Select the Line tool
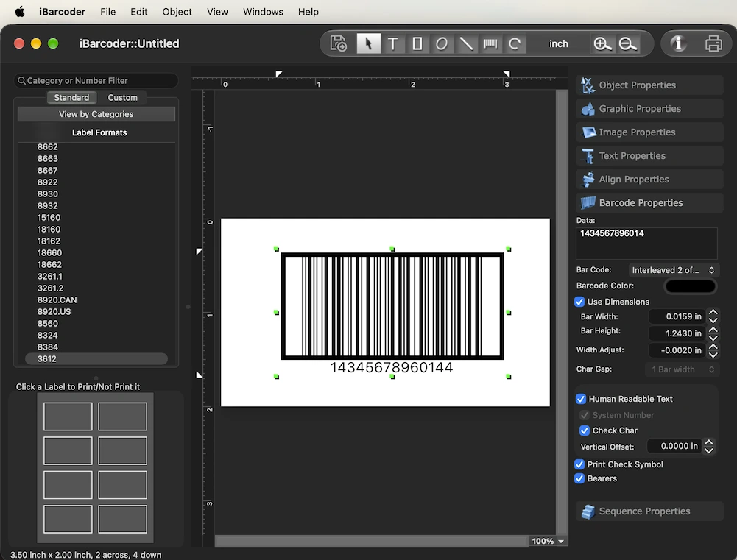This screenshot has width=737, height=560. pos(466,43)
